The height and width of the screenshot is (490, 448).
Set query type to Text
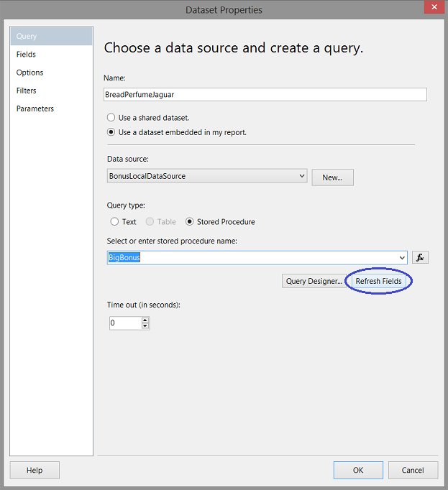(114, 222)
